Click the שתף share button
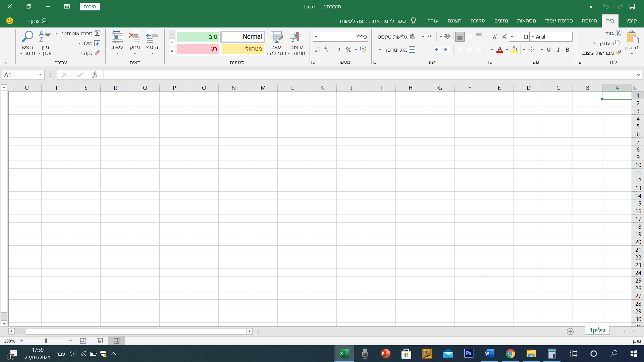The height and width of the screenshot is (362, 644). (x=38, y=21)
